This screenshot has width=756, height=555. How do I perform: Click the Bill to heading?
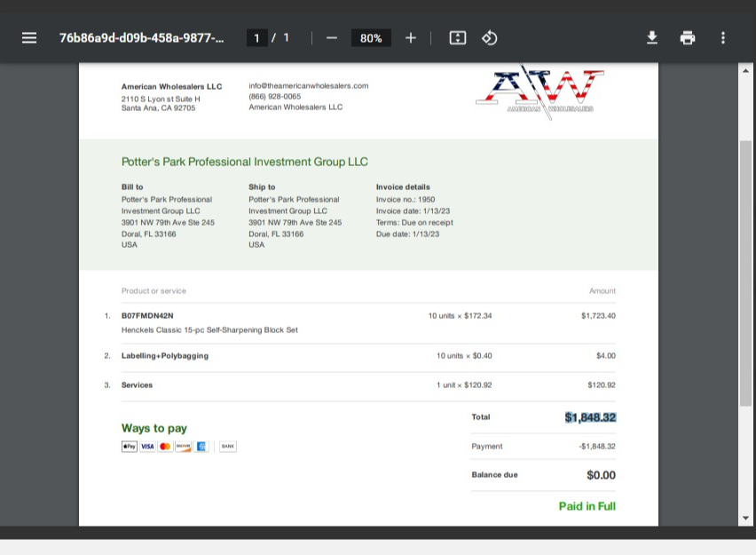point(132,186)
